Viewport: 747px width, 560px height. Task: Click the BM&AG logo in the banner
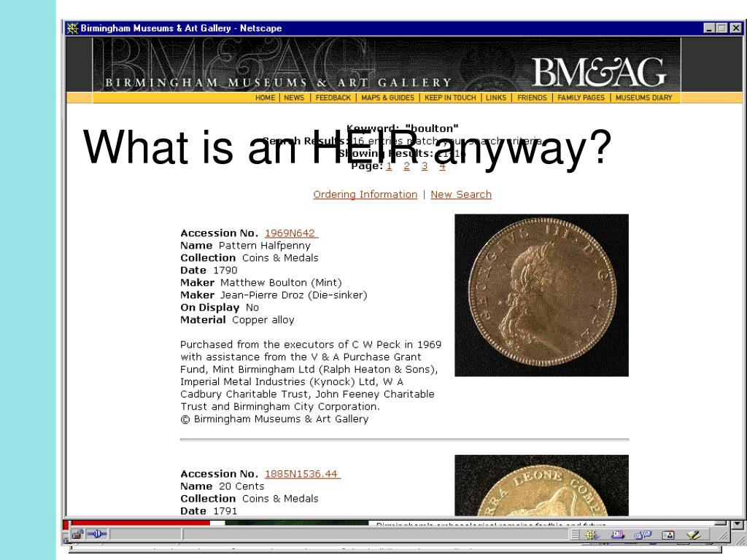[598, 72]
